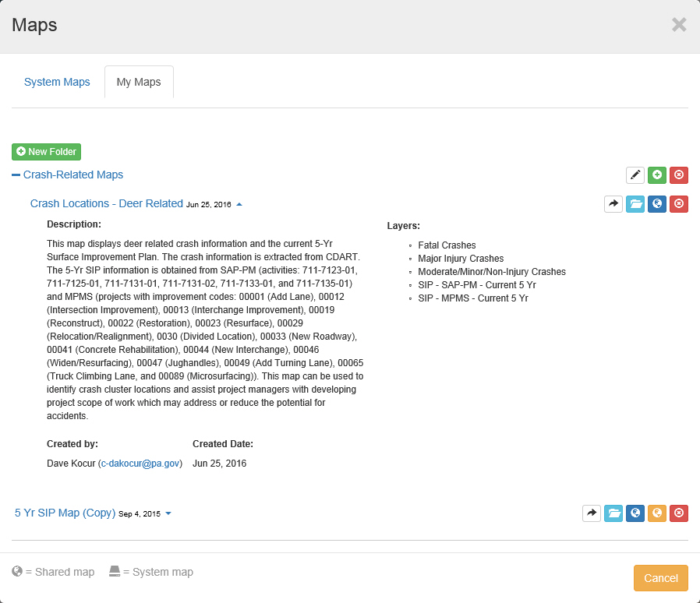The image size is (700, 603).
Task: Switch to the System Maps tab
Action: (57, 82)
